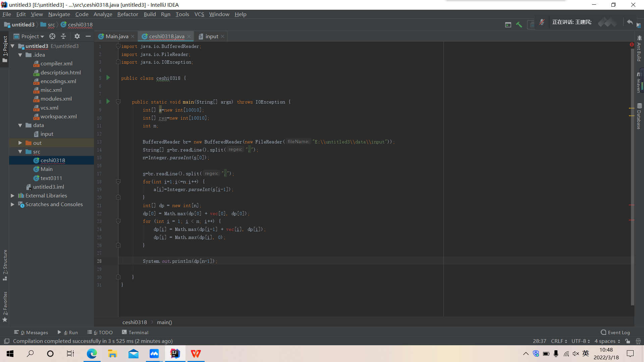The image size is (644, 362).
Task: Toggle the read-only lock icon in status bar
Action: tap(628, 341)
